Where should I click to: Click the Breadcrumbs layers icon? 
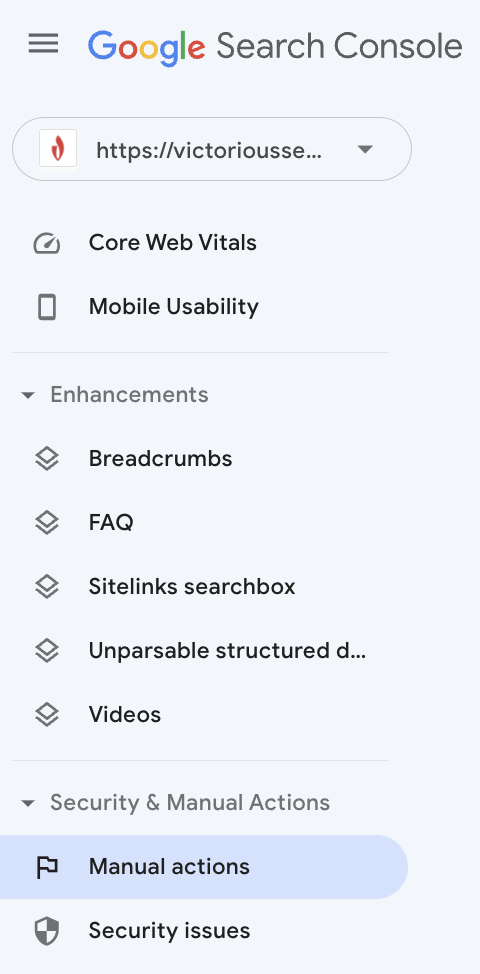[47, 459]
